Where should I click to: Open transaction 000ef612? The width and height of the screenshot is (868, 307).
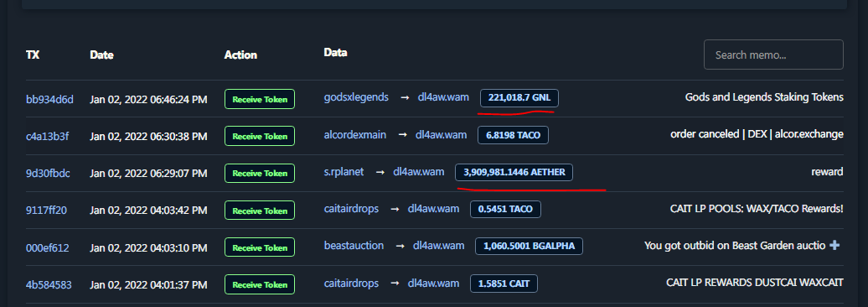click(48, 247)
